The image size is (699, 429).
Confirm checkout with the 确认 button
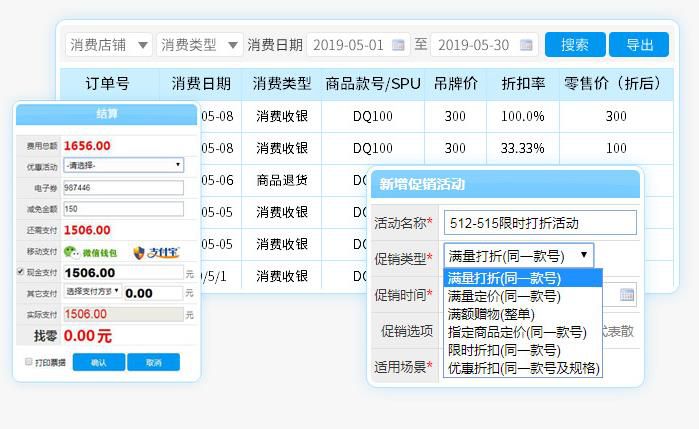99,362
